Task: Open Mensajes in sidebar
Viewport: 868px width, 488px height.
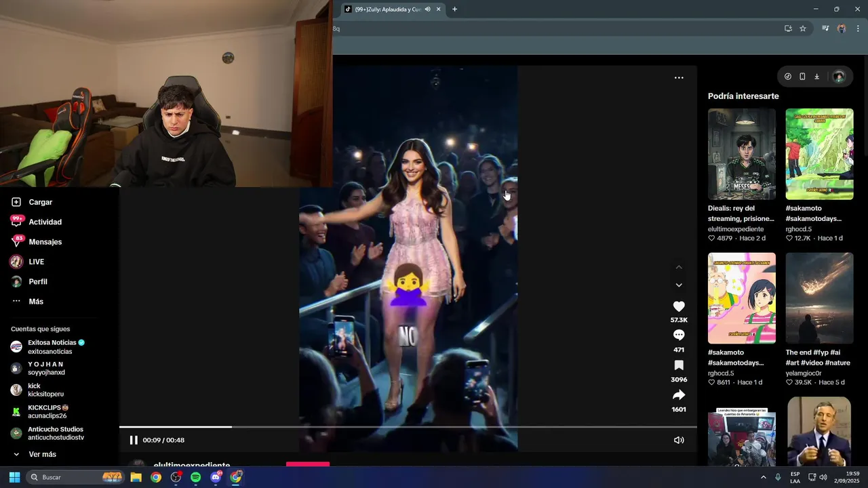Action: 37,242
